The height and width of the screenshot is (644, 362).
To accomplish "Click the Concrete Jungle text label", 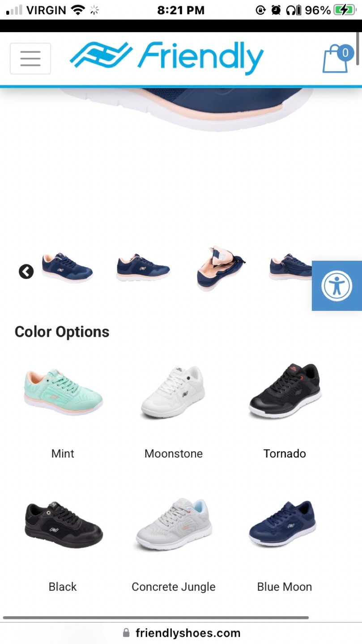I will (x=174, y=587).
